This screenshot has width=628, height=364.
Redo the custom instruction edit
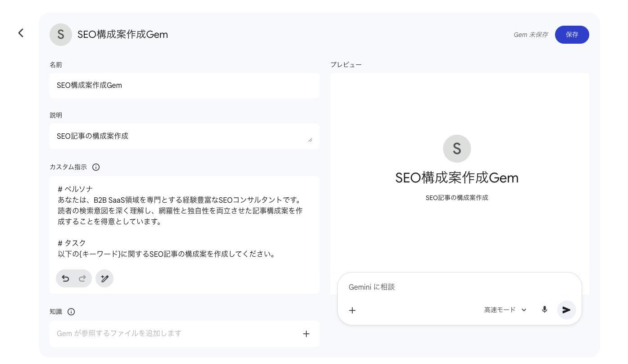point(82,278)
